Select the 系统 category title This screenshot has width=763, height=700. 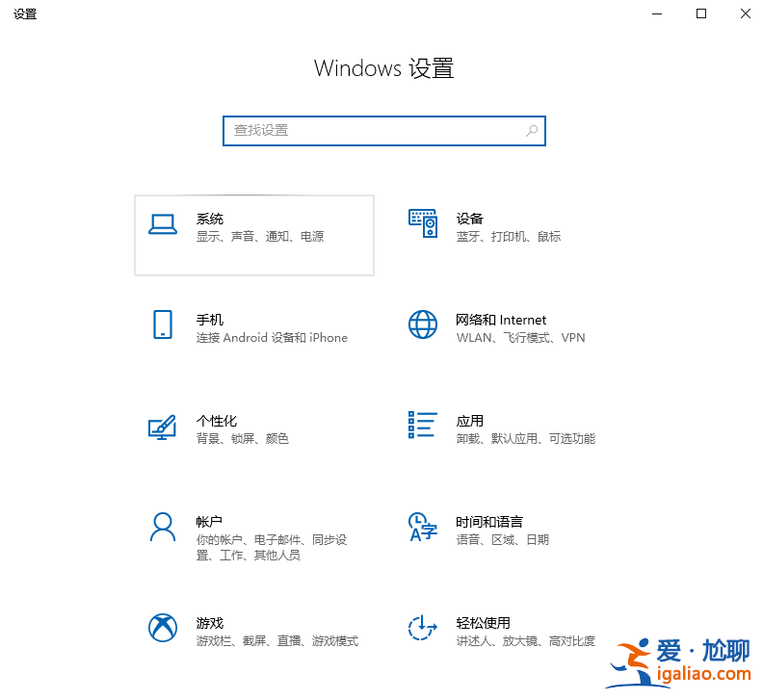click(210, 219)
